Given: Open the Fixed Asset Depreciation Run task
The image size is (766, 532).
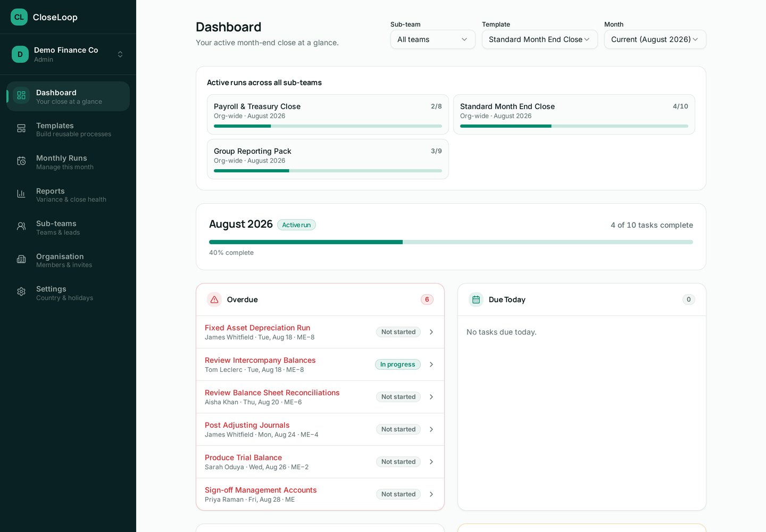Looking at the screenshot, I should coord(320,332).
